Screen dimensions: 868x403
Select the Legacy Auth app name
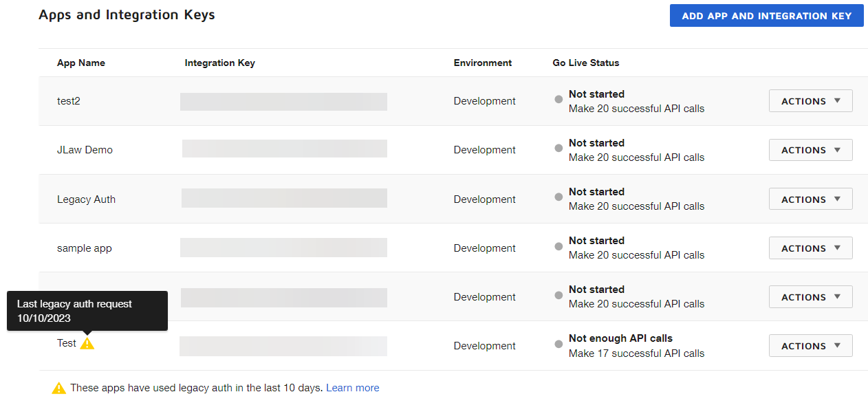point(86,199)
